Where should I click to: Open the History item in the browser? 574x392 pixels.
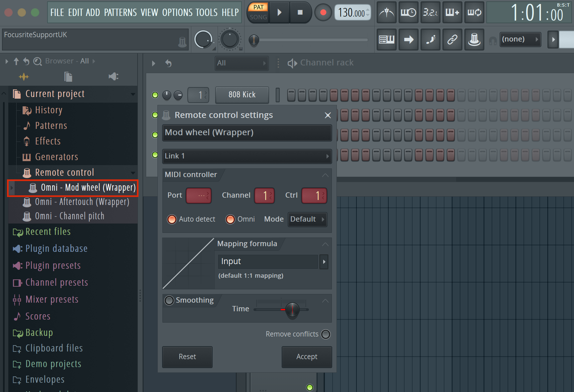tap(48, 110)
